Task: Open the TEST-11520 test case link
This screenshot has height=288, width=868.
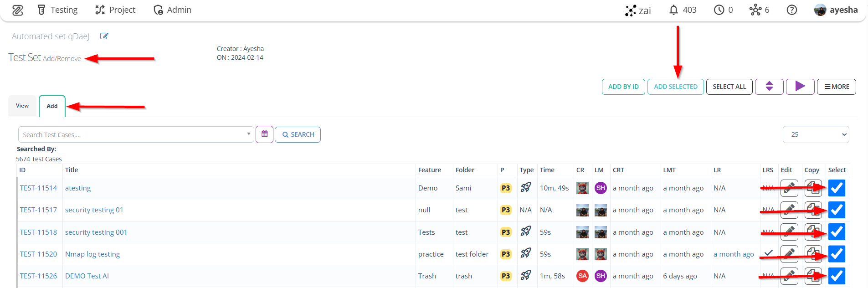Action: [x=38, y=254]
